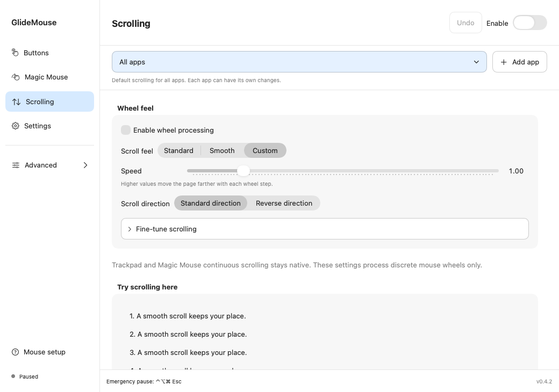This screenshot has width=559, height=392.
Task: Open the Advanced menu item
Action: [49, 165]
